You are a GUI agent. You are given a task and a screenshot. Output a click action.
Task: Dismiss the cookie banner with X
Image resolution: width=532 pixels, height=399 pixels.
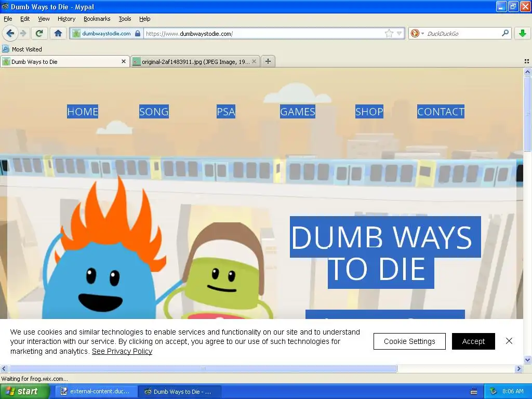pyautogui.click(x=509, y=341)
